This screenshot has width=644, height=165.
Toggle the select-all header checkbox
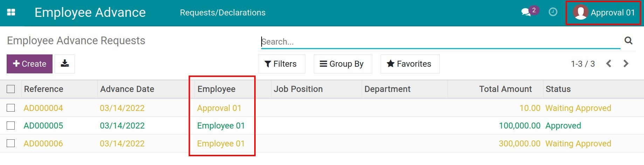11,89
